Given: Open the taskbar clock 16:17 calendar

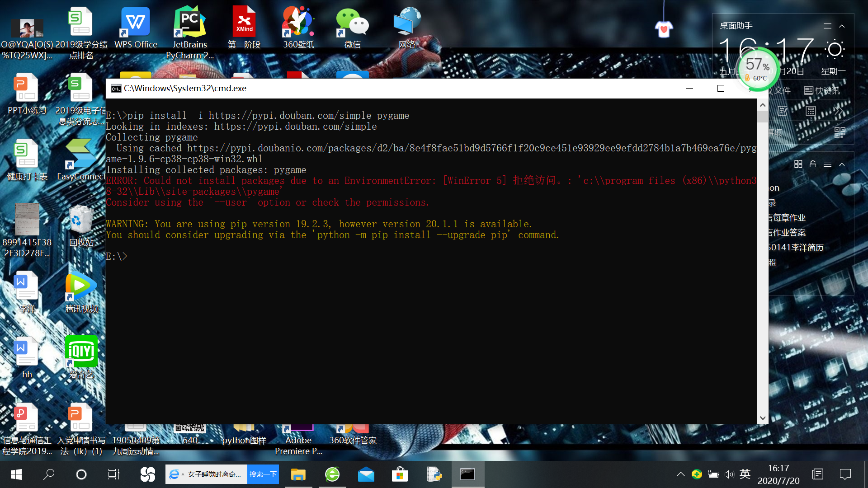Looking at the screenshot, I should pos(778,474).
